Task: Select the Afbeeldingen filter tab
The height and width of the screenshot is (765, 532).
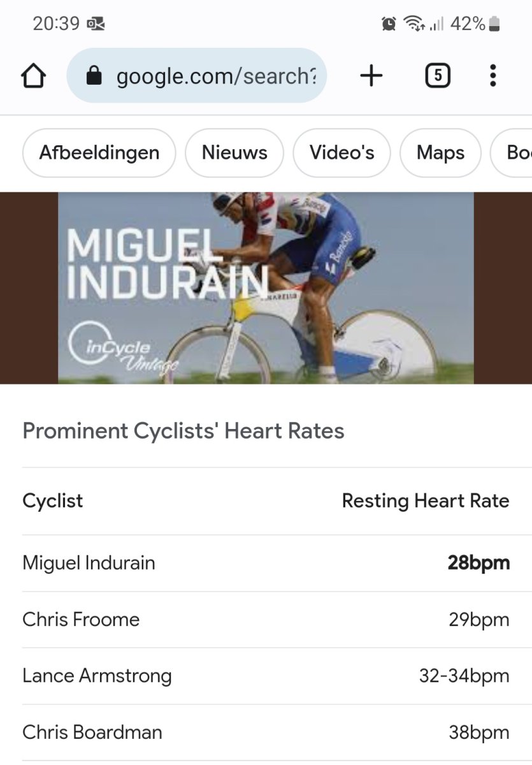Action: point(99,153)
